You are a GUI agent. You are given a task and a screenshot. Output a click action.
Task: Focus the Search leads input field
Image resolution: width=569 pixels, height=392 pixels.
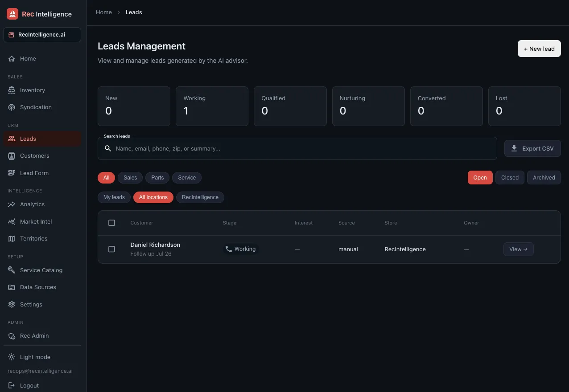click(x=297, y=148)
